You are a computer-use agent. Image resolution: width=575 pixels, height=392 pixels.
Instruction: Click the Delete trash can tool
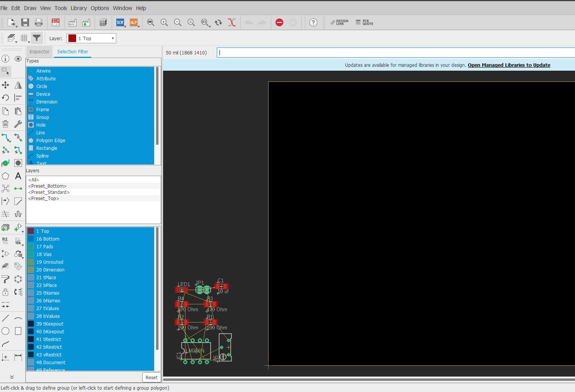(x=5, y=124)
